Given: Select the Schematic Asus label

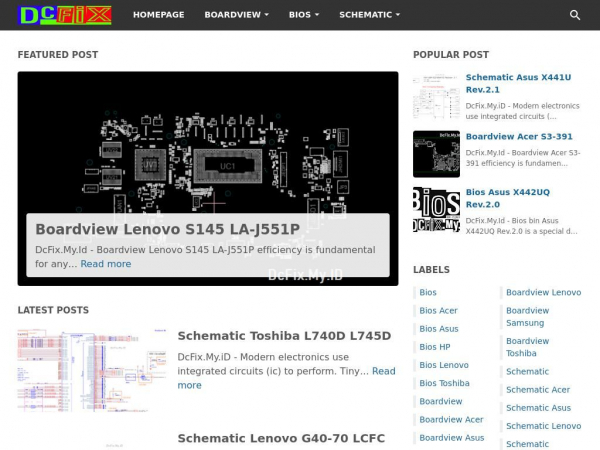Looking at the screenshot, I should tap(538, 408).
